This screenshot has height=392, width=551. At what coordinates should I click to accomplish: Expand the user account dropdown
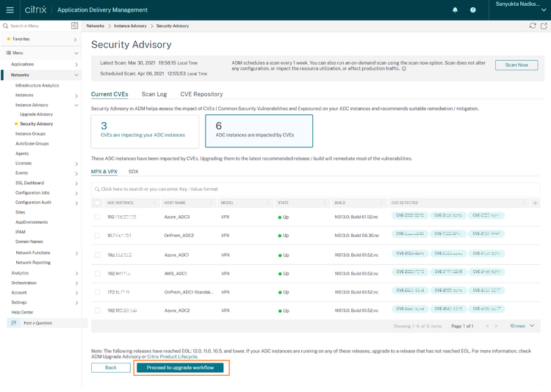tap(544, 10)
